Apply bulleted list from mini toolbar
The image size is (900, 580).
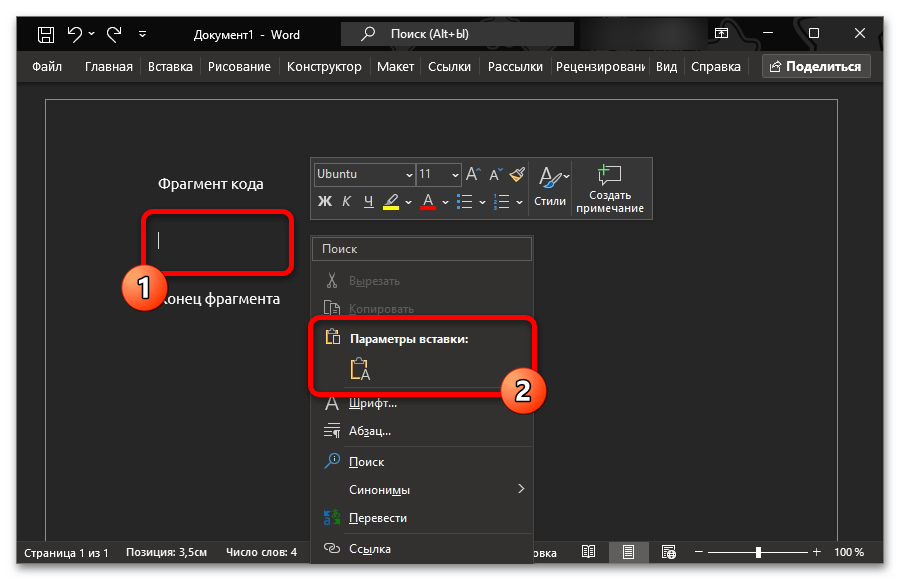click(464, 202)
